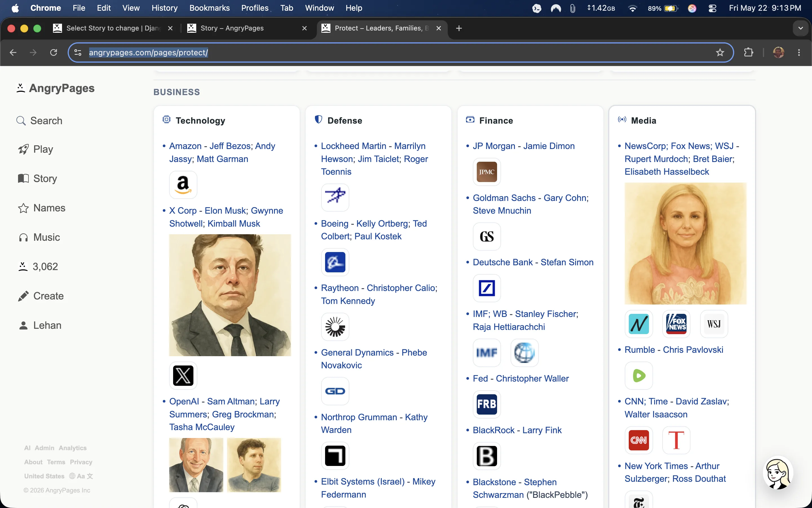Open macOS Control Center in menu bar
This screenshot has width=812, height=508.
pyautogui.click(x=712, y=8)
